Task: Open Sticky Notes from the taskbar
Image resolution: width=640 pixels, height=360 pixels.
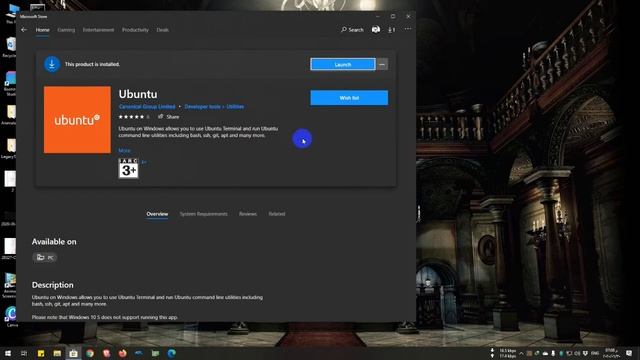Action: (41, 353)
